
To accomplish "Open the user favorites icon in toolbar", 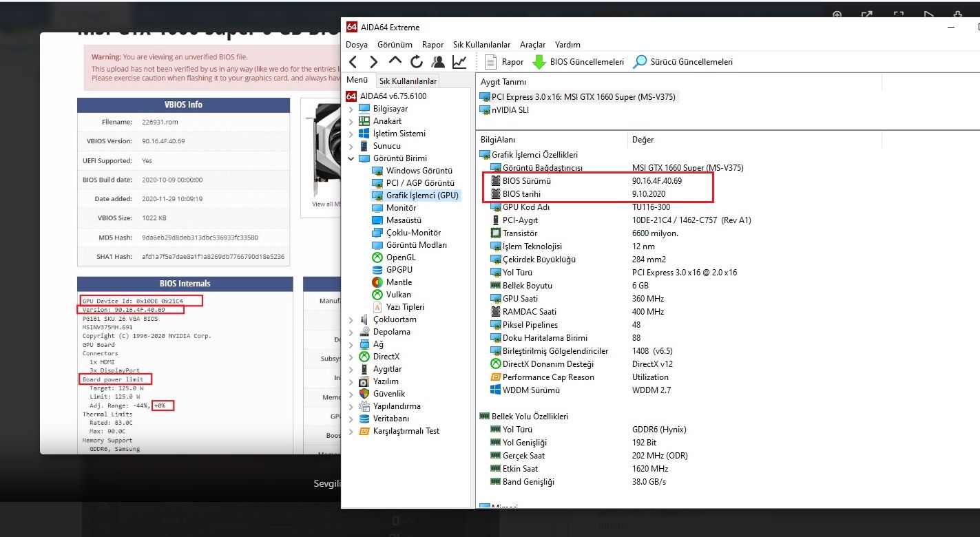I will coord(437,62).
